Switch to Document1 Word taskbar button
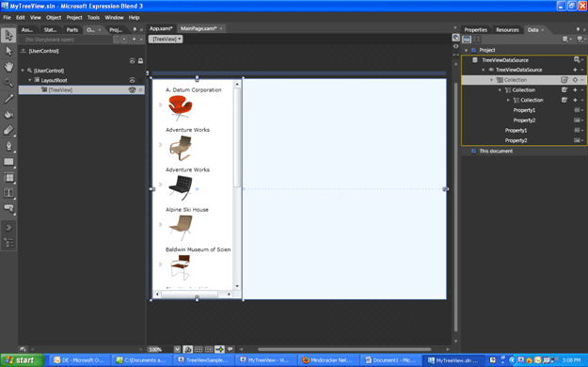The height and width of the screenshot is (367, 588). pos(390,360)
